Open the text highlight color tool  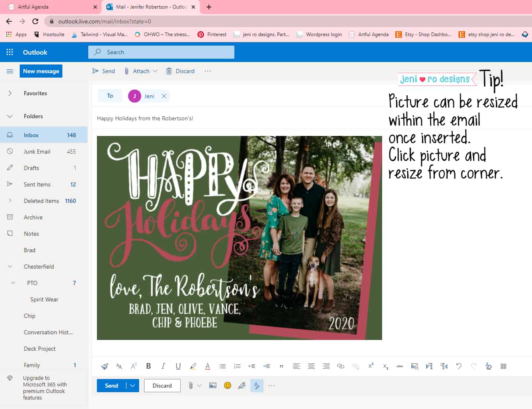pyautogui.click(x=193, y=366)
